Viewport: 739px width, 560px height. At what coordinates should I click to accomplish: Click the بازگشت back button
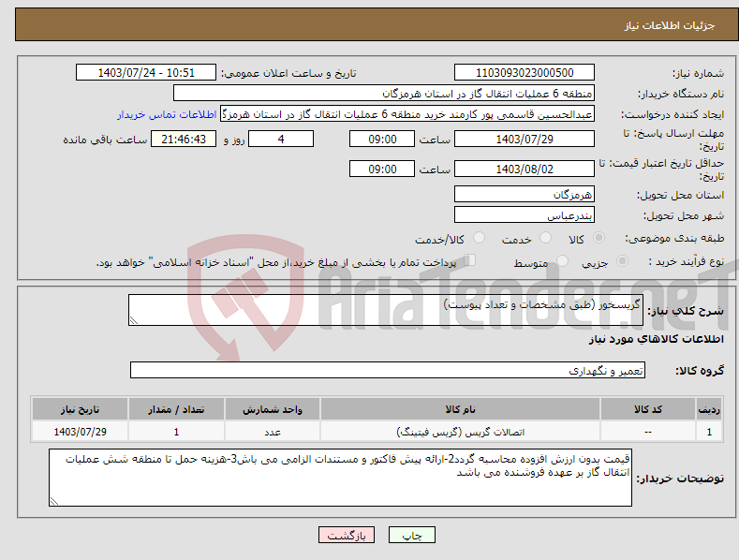[347, 536]
